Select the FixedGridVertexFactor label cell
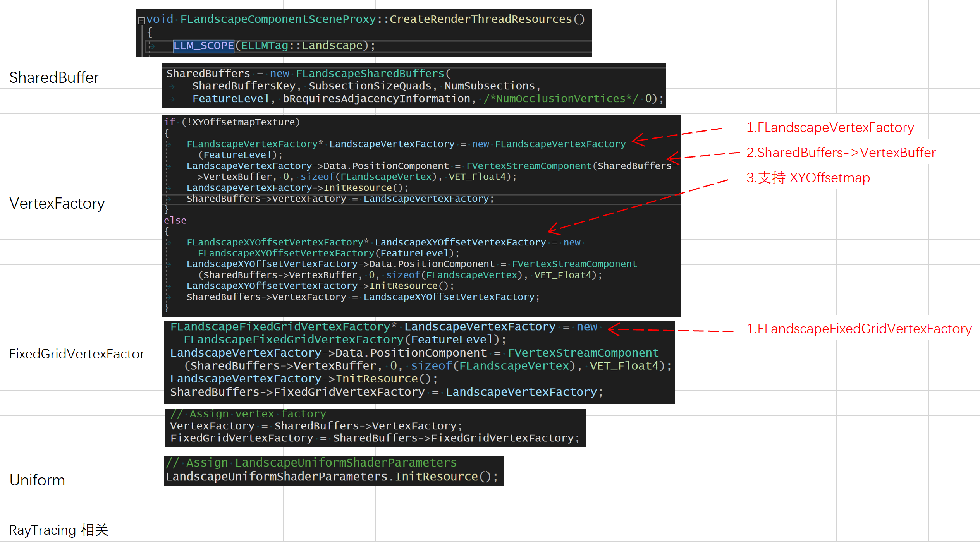The height and width of the screenshot is (542, 980). click(77, 354)
